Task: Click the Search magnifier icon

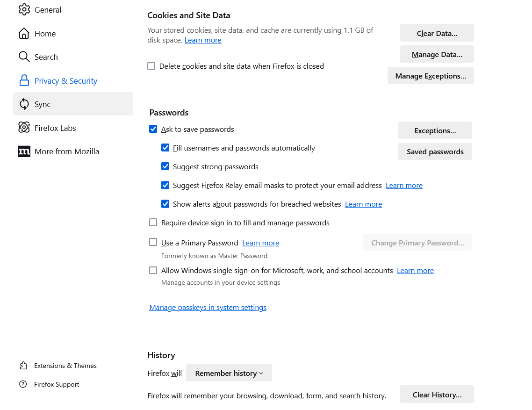Action: [24, 57]
